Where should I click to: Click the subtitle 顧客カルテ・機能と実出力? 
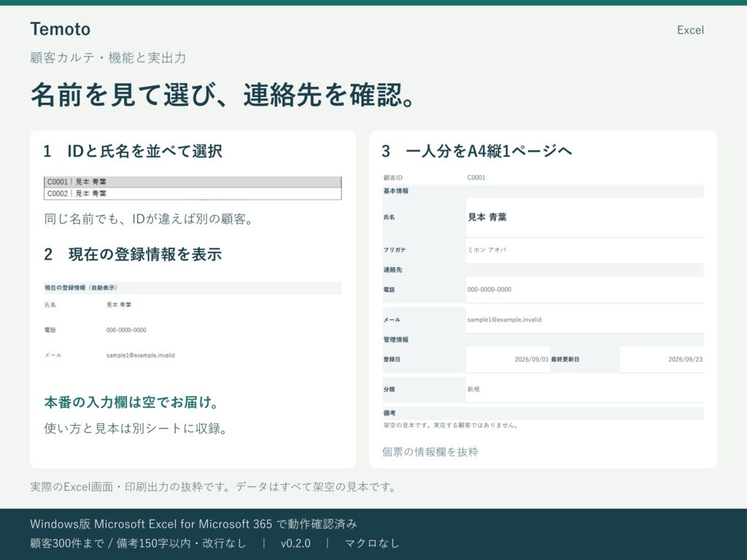108,58
